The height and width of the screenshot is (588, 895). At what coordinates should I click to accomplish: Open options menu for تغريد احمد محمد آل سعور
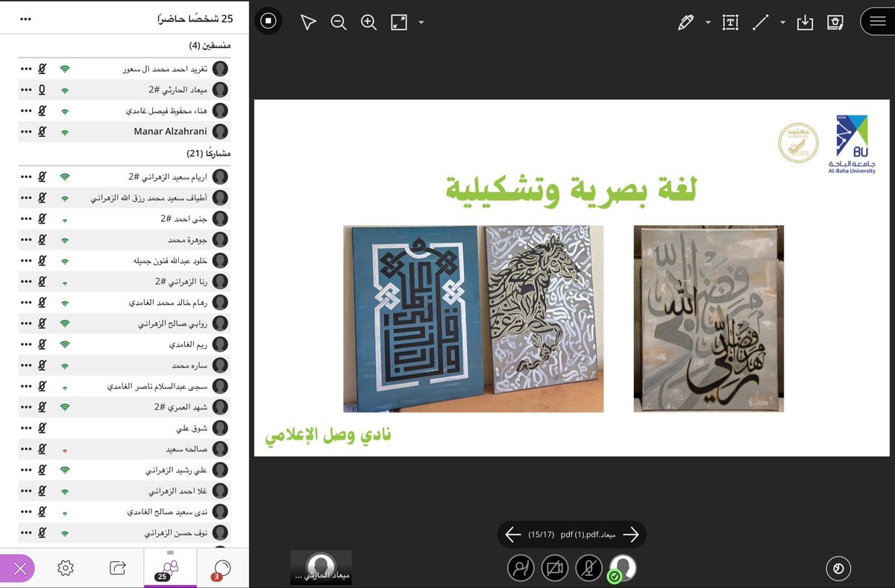(x=25, y=69)
